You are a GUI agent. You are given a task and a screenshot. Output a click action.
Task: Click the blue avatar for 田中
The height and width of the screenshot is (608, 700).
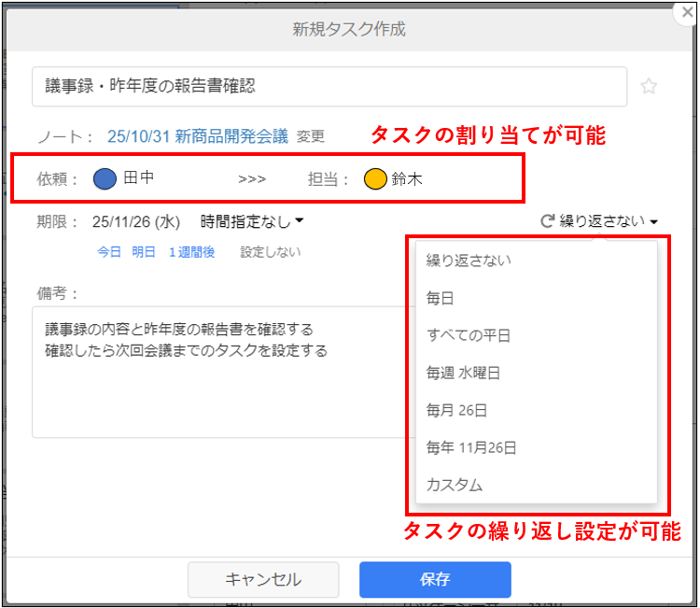(105, 178)
